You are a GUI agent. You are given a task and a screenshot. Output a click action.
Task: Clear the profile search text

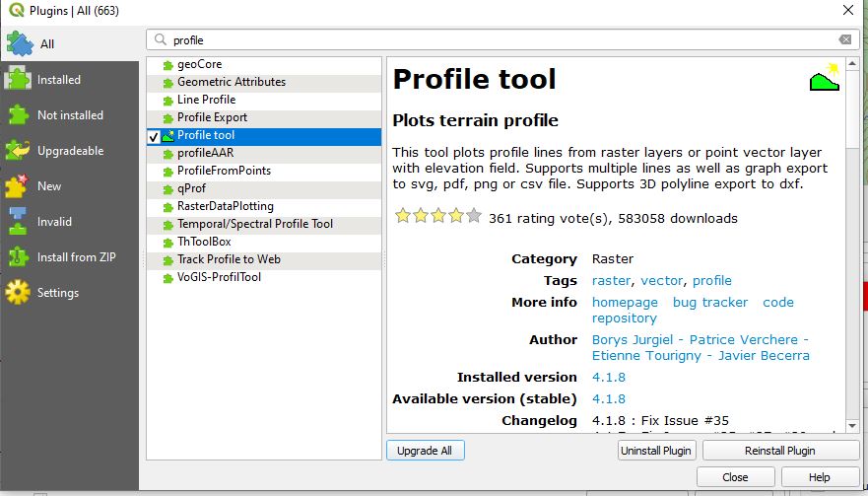pos(844,39)
